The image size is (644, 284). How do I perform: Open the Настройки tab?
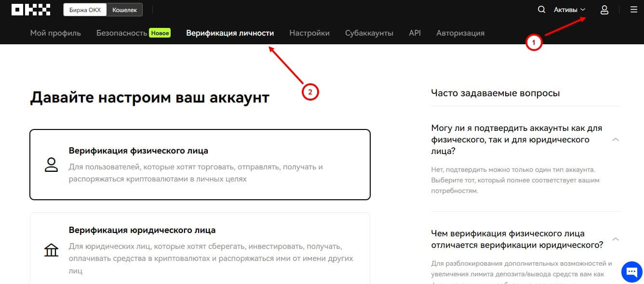pos(309,33)
